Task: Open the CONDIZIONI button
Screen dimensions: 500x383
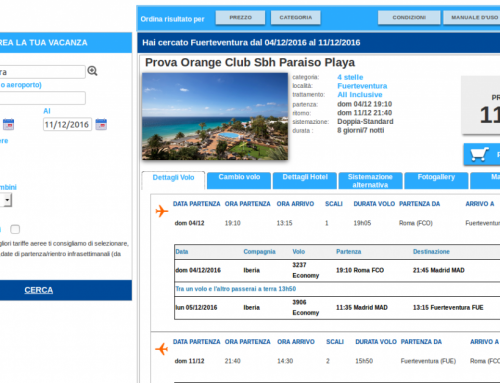Action: [x=409, y=18]
